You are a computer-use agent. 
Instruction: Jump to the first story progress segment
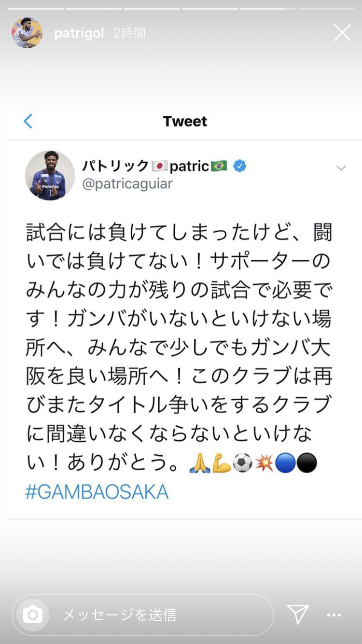click(x=36, y=8)
